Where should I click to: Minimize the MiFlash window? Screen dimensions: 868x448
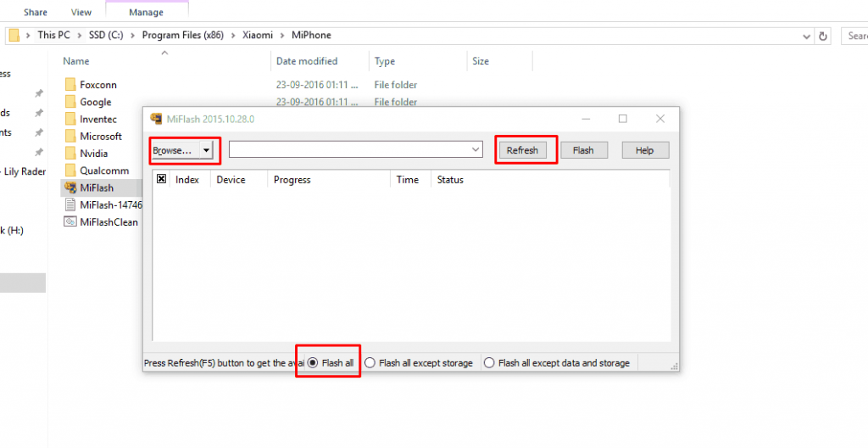pos(586,119)
